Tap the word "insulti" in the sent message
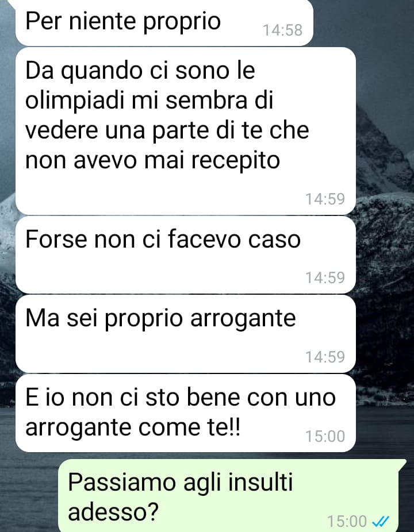 [260, 482]
